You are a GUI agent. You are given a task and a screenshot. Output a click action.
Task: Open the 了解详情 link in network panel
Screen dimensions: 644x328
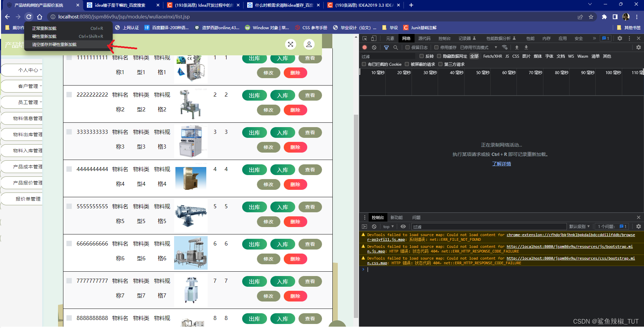[x=501, y=164]
